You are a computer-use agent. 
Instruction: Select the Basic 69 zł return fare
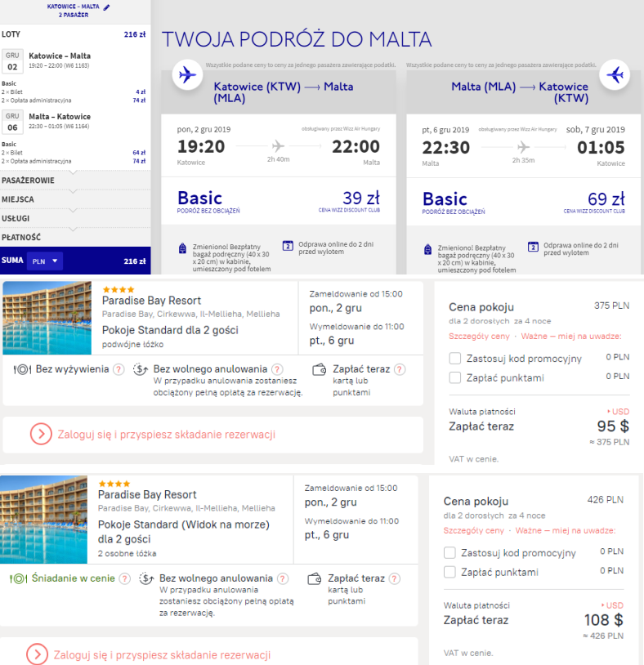pos(524,202)
